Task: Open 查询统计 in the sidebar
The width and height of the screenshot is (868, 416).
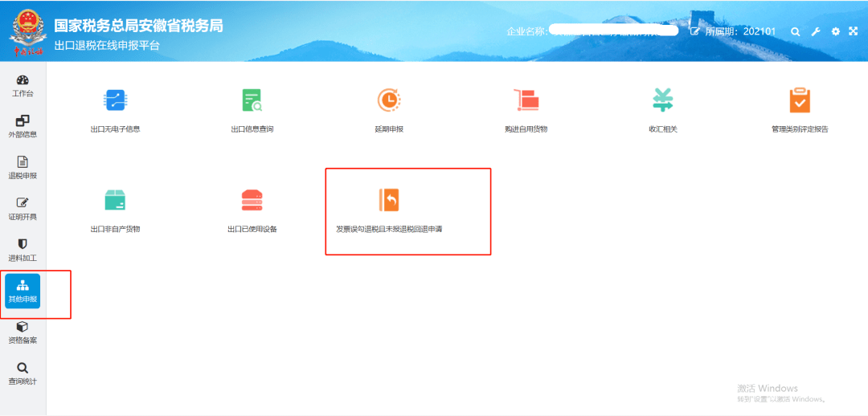Action: pos(23,373)
